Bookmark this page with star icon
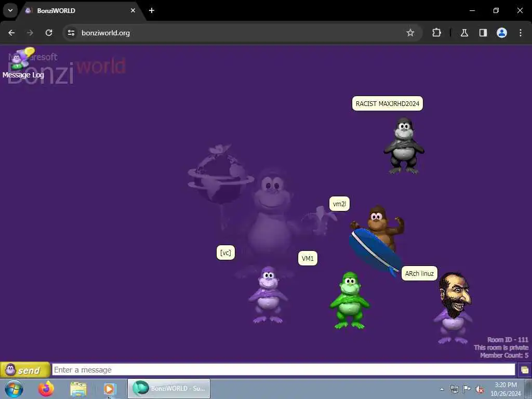Viewport: 532px width, 399px height. pos(410,33)
